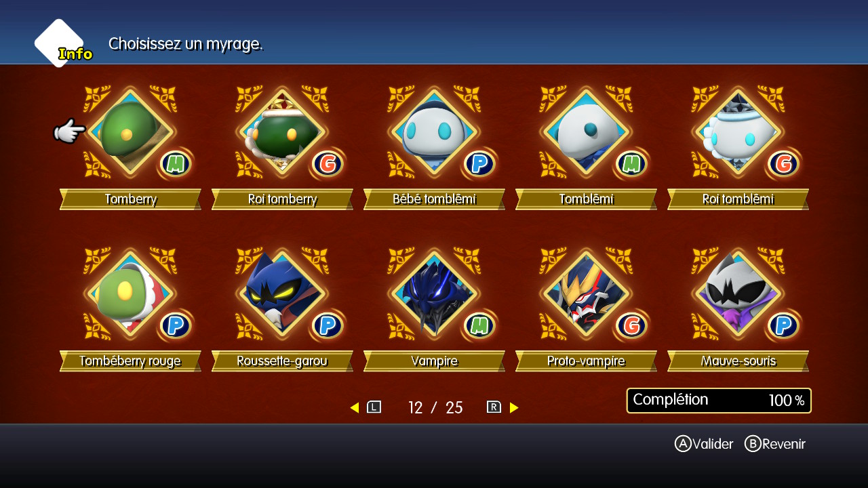Click the Valider confirm button
The height and width of the screenshot is (488, 868).
click(x=704, y=444)
